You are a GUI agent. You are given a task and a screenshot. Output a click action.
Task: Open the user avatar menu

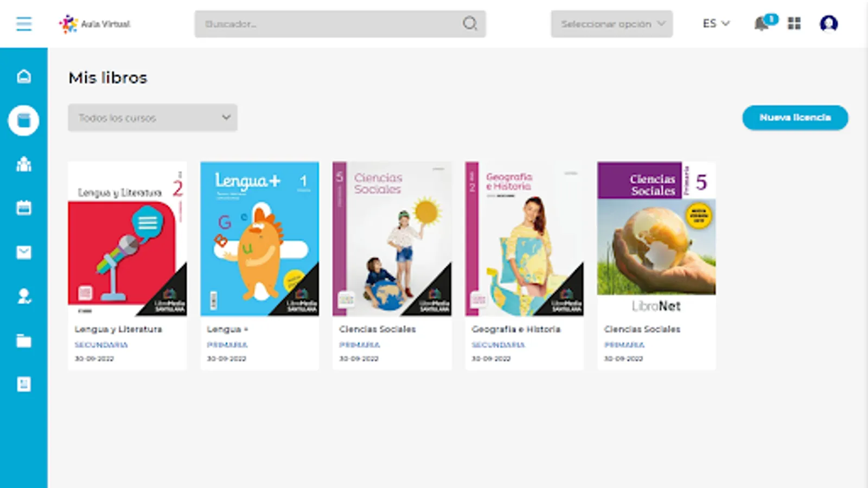point(828,24)
